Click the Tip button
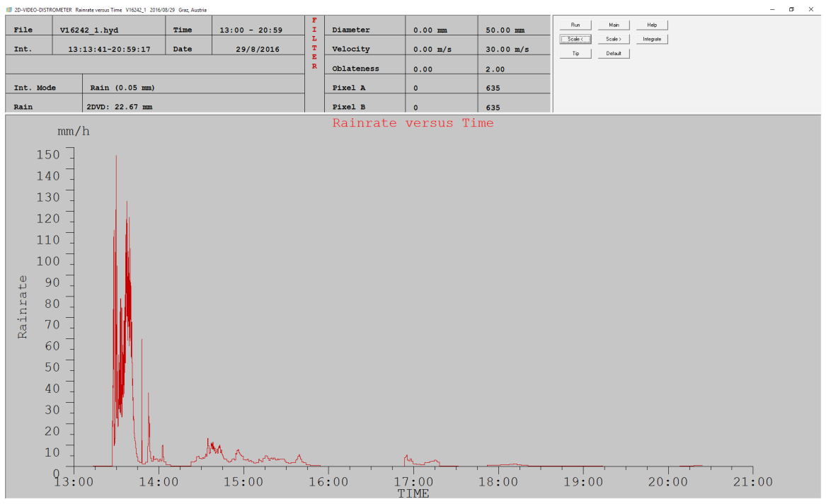826x504 pixels. [575, 54]
